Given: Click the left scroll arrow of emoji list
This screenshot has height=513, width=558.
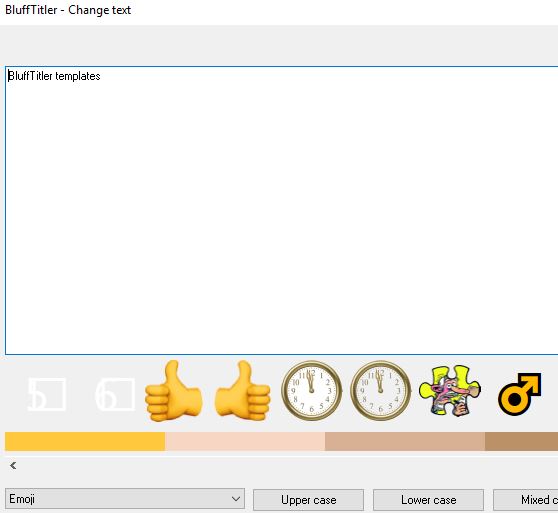Looking at the screenshot, I should (x=13, y=465).
